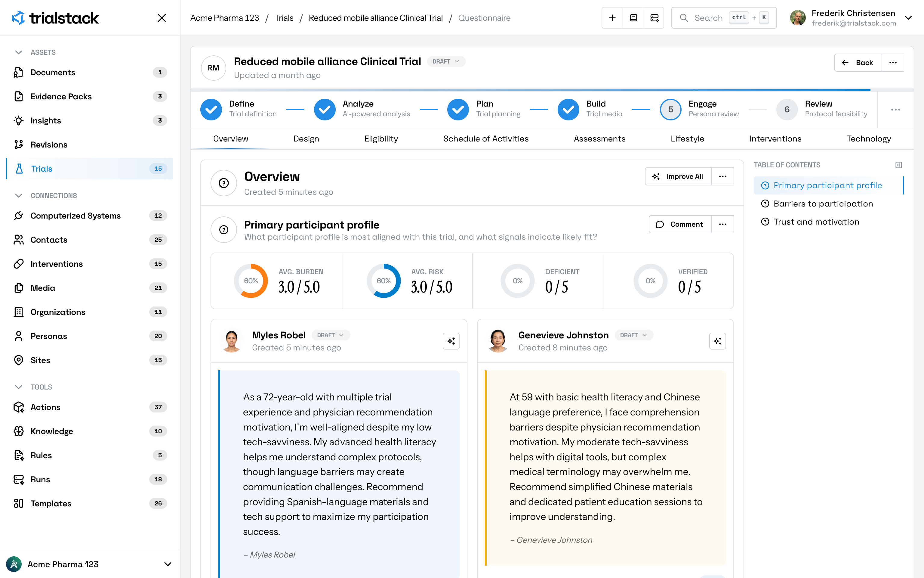Screen dimensions: 924x578
Task: Open Genevieve Johnston DRAFT status dropdown
Action: pos(633,335)
